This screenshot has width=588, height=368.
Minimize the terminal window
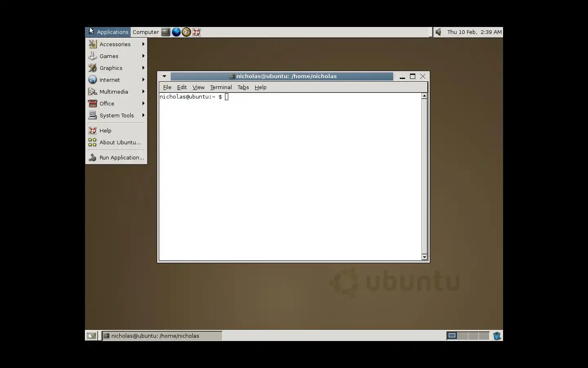point(402,76)
